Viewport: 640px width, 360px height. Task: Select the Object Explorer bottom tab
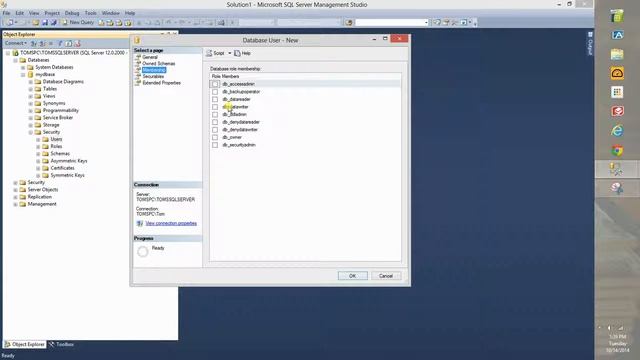click(x=24, y=344)
